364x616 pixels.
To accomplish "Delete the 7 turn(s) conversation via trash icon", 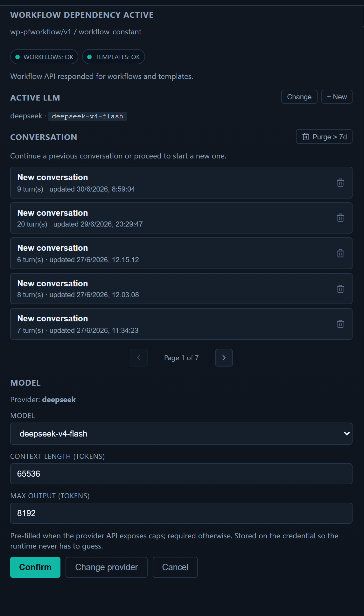I will (340, 324).
